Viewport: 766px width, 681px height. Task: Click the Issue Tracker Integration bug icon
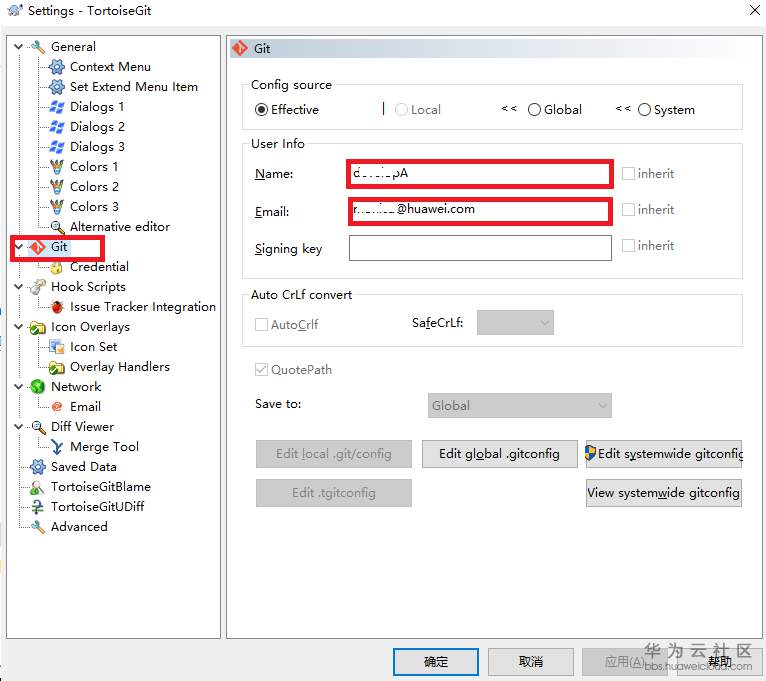[57, 307]
